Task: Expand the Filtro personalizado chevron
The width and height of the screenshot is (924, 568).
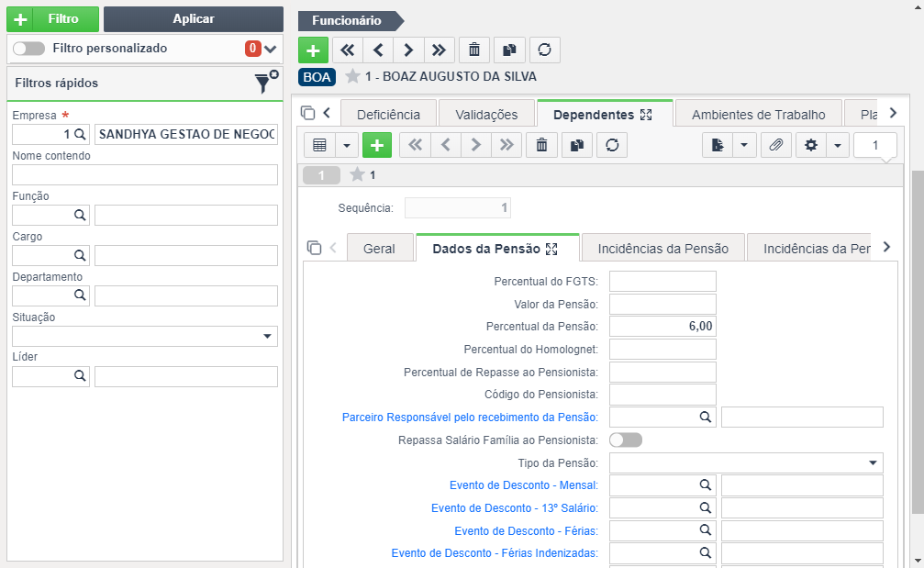Action: pyautogui.click(x=271, y=49)
